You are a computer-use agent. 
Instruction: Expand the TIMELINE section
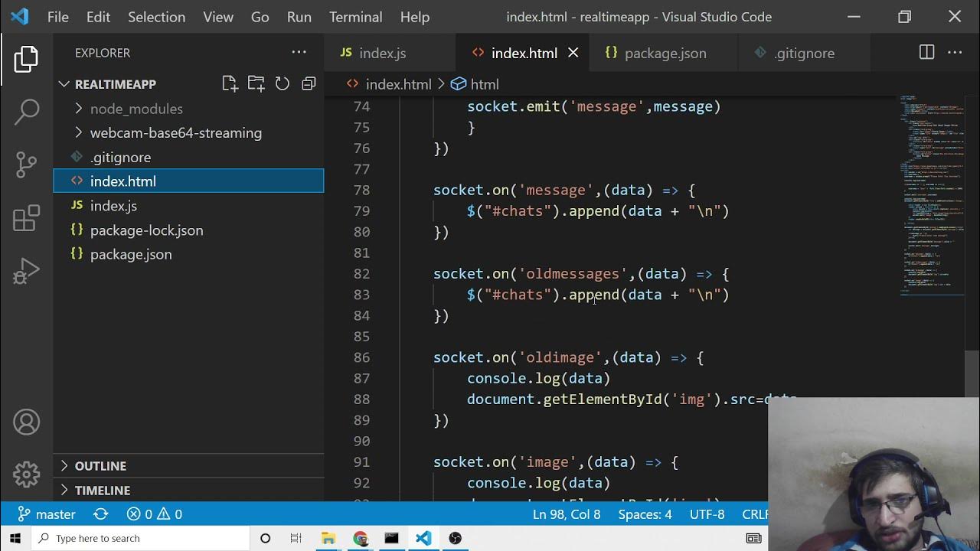pyautogui.click(x=102, y=491)
